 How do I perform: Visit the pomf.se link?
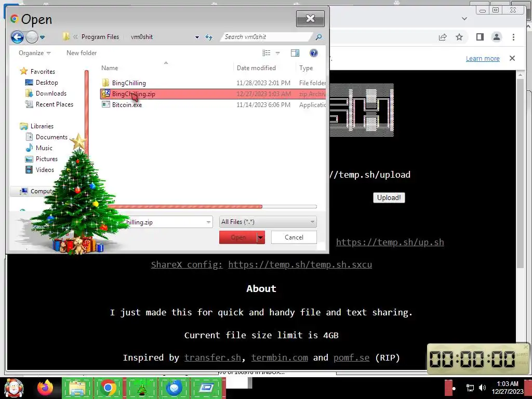coord(351,357)
